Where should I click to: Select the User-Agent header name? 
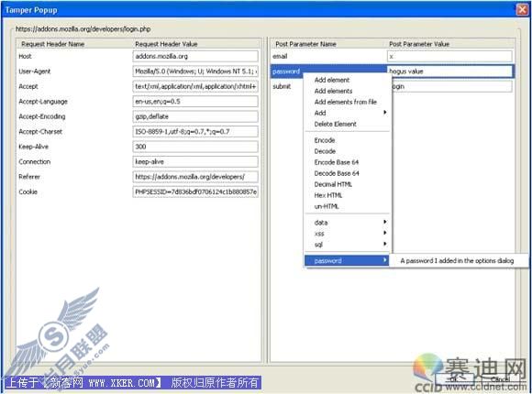pyautogui.click(x=35, y=71)
